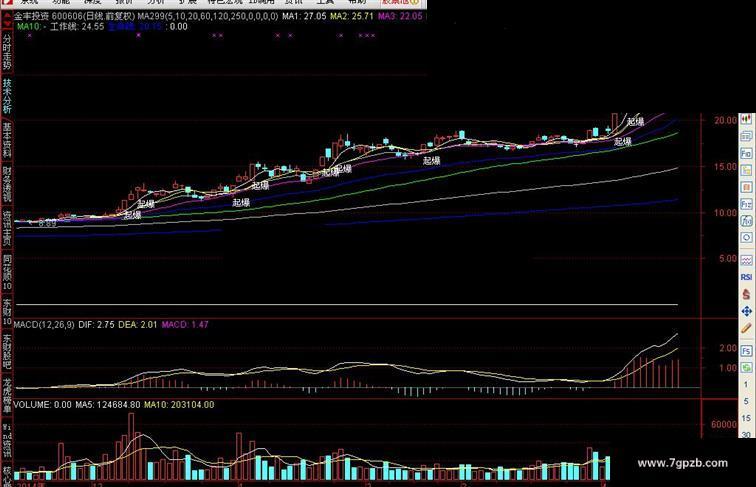
Task: Select the 1-minute period button
Action: (x=746, y=384)
